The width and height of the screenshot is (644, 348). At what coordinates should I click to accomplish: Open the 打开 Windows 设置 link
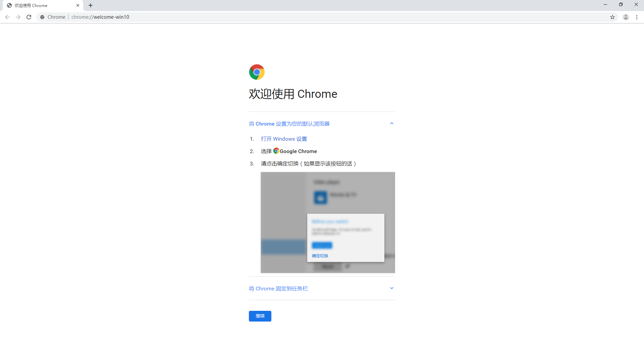(x=284, y=139)
